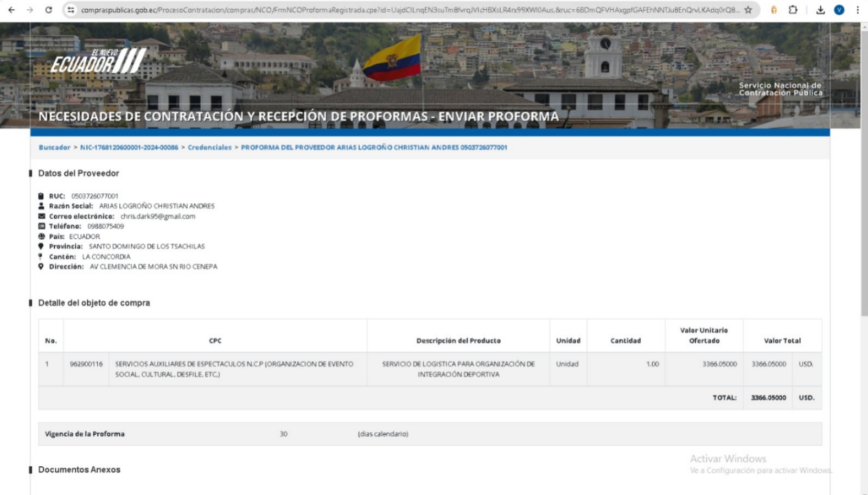Viewport: 868px width, 495px height.
Task: Open NIC-1768120600001-2024-00086 breadcrumb link
Action: (129, 148)
